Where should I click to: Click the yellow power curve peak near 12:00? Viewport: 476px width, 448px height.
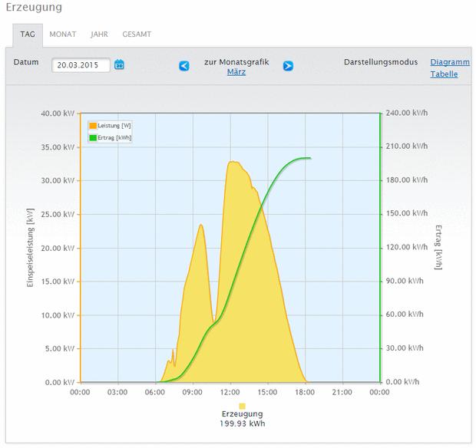pos(233,162)
